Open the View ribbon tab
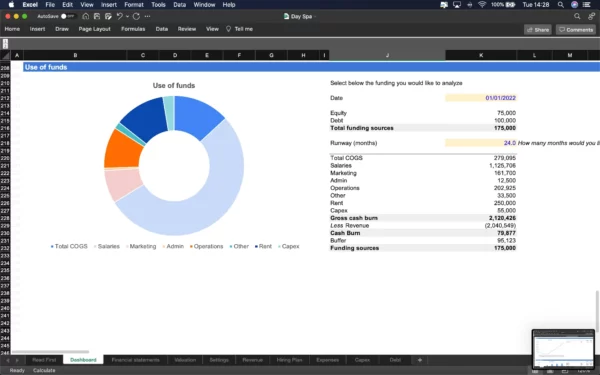The image size is (600, 375). point(212,29)
